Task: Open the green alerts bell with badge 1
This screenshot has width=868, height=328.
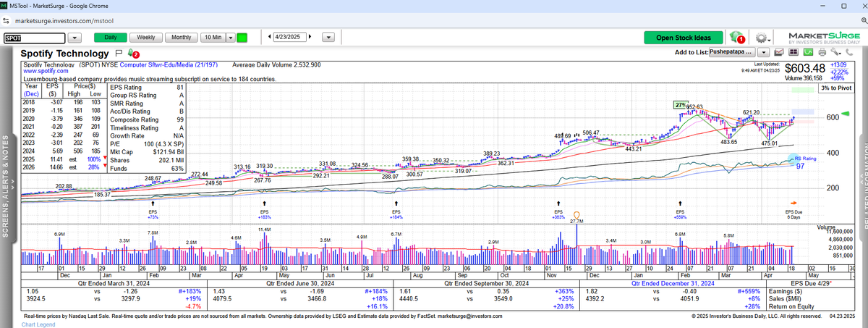Action: point(737,37)
